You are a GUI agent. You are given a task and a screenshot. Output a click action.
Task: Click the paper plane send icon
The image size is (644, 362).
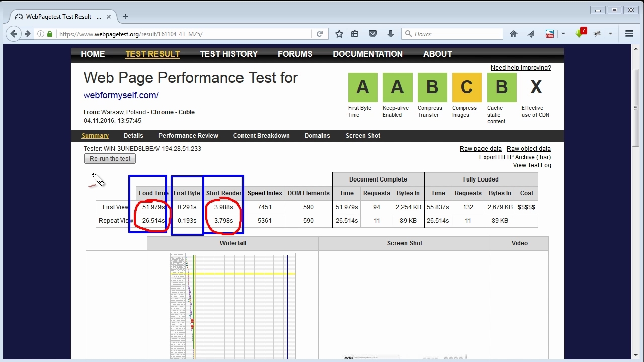coord(531,34)
